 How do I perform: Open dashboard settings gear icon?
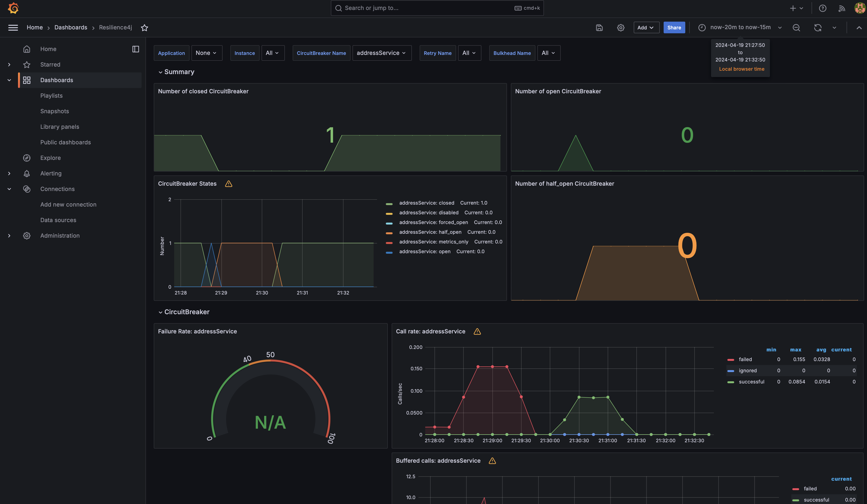click(620, 27)
